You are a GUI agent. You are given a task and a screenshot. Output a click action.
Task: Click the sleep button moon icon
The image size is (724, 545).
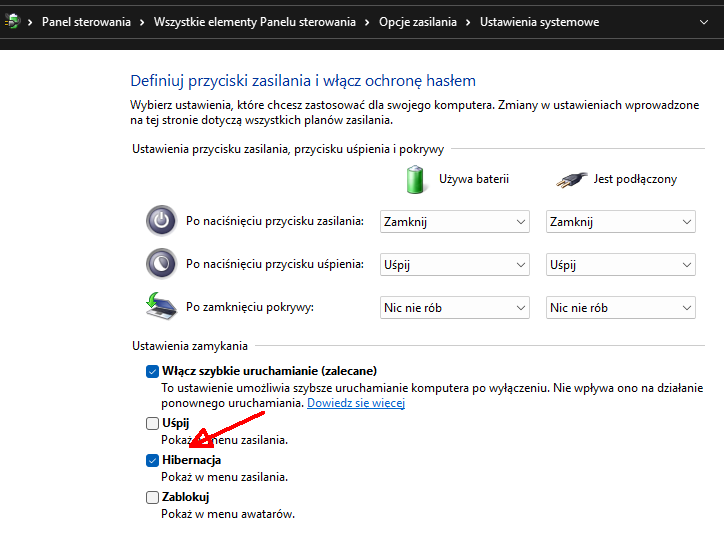click(160, 264)
